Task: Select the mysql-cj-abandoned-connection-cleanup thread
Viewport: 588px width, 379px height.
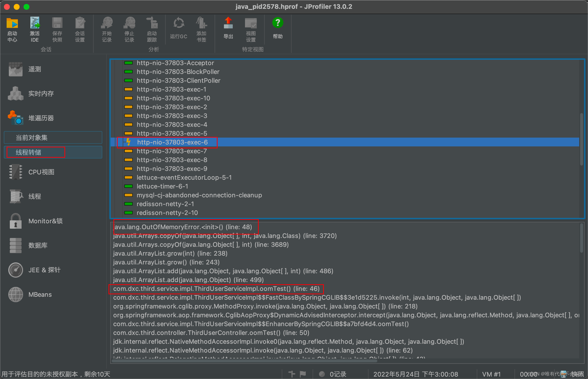Action: click(199, 195)
